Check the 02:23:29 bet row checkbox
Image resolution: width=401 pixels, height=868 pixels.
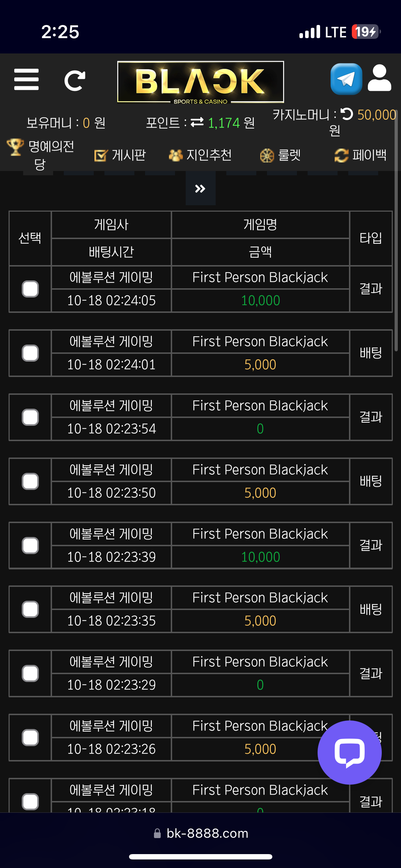click(x=30, y=673)
